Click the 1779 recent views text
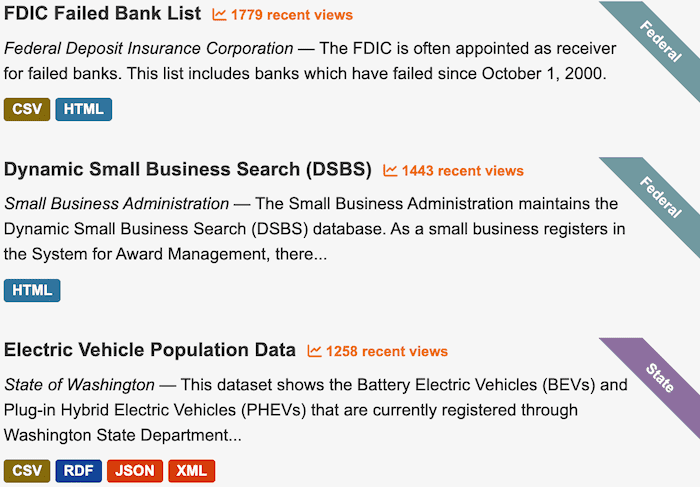The width and height of the screenshot is (700, 487). tap(291, 15)
